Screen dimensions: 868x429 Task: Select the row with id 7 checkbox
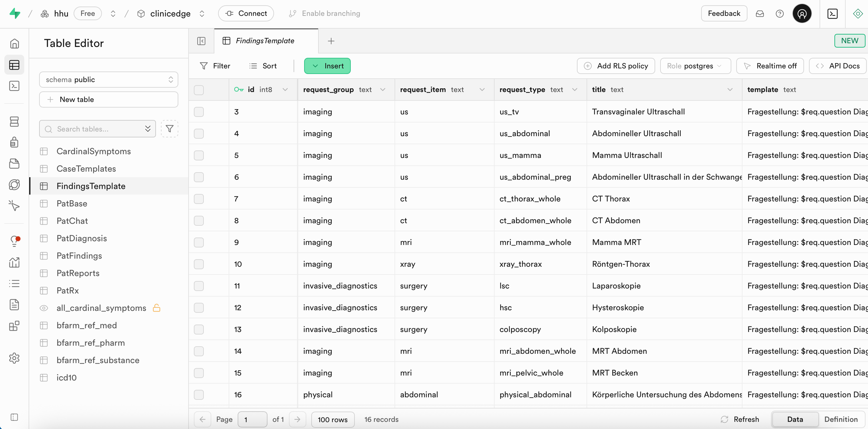(x=199, y=199)
